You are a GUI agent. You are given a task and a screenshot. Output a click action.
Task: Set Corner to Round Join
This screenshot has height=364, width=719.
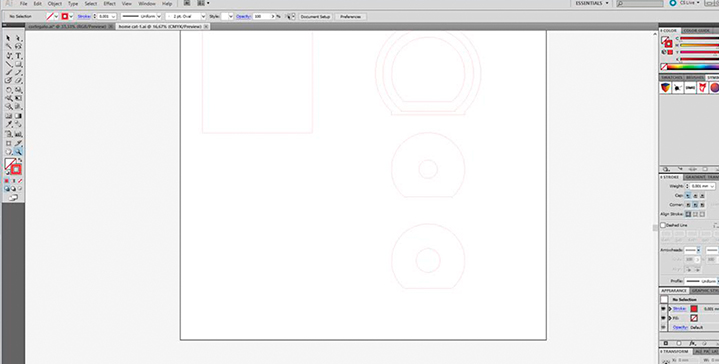coord(695,204)
